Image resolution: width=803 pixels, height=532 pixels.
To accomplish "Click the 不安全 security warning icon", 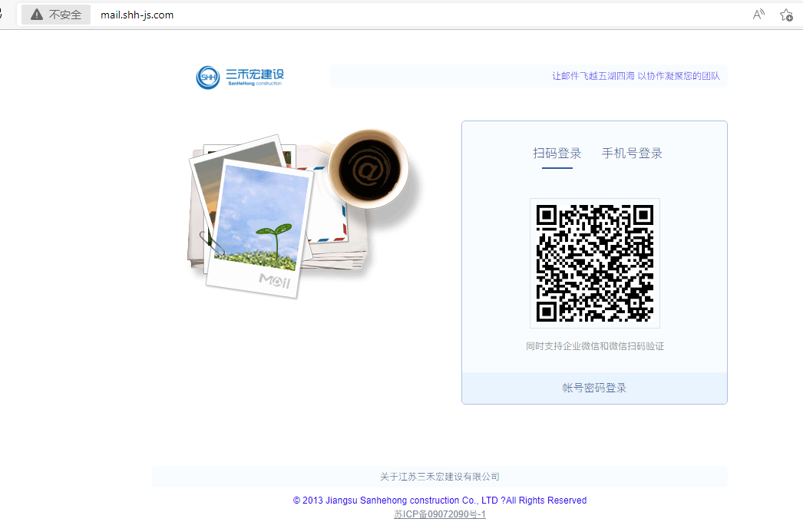I will tap(55, 14).
